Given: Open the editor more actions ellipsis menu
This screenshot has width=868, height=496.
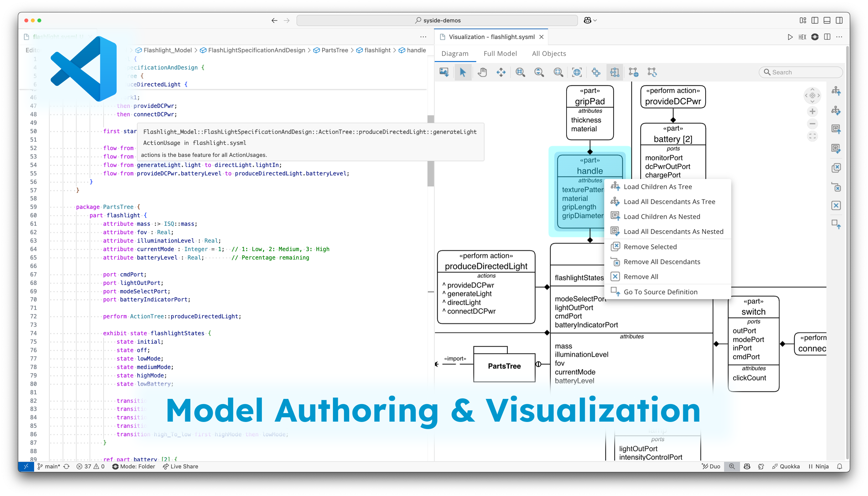Looking at the screenshot, I should [423, 37].
